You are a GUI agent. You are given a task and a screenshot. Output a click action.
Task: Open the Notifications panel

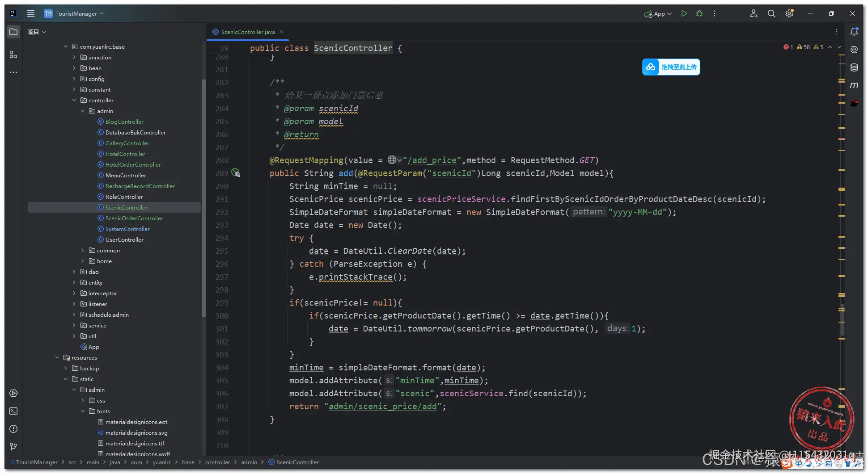coord(854,32)
